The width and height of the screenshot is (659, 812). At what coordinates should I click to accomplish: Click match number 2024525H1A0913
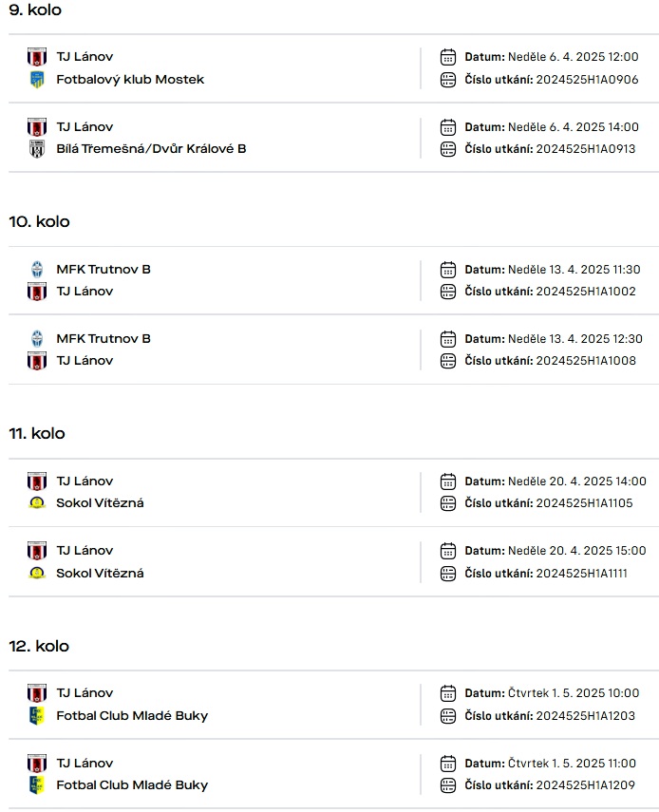click(586, 149)
